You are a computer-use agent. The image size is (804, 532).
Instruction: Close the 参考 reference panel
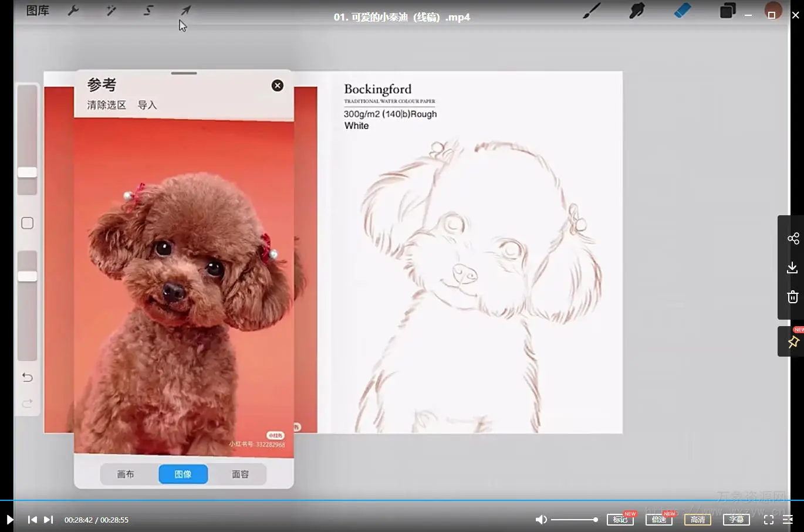278,86
